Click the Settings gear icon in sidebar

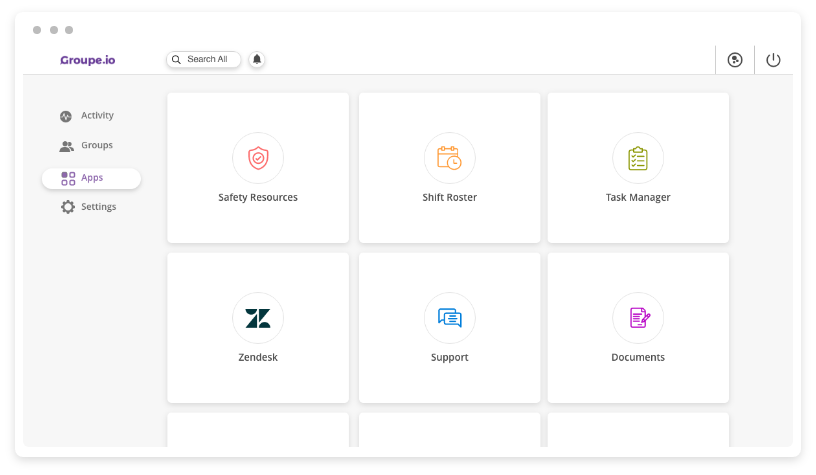pos(68,207)
